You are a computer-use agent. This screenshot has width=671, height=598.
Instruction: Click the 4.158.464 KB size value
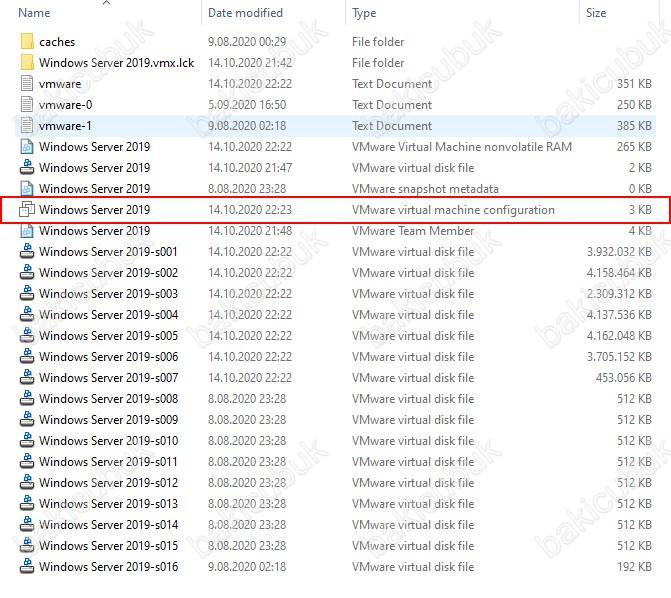tap(619, 273)
